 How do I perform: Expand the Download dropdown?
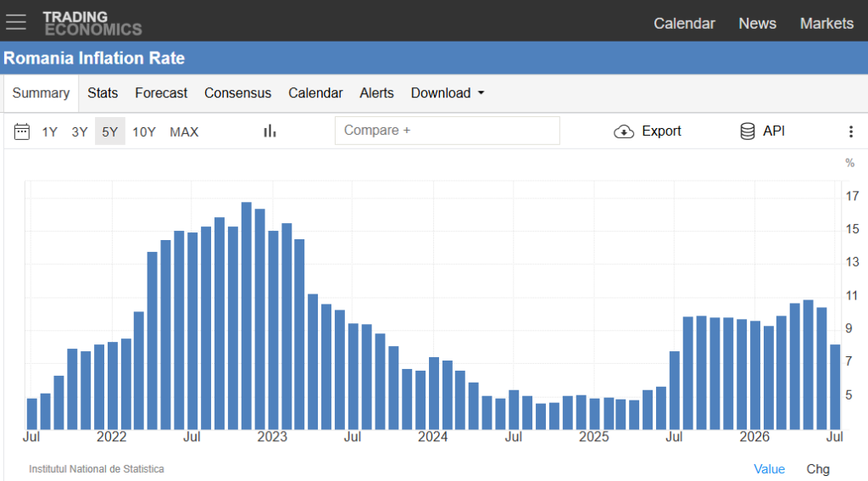point(448,93)
